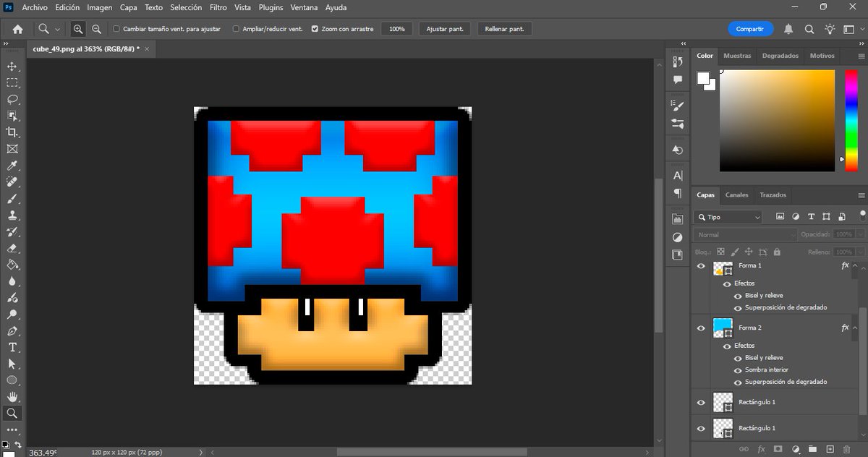
Task: Switch to the Trazados tab
Action: pyautogui.click(x=773, y=195)
